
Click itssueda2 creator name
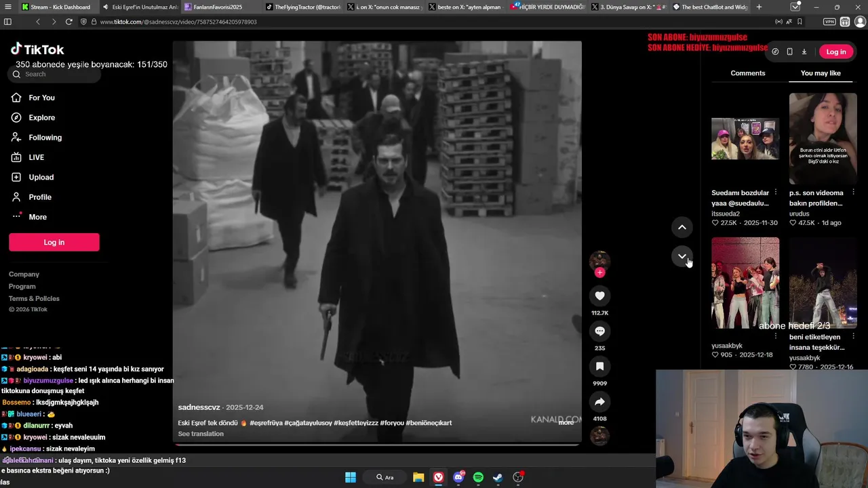pos(726,213)
